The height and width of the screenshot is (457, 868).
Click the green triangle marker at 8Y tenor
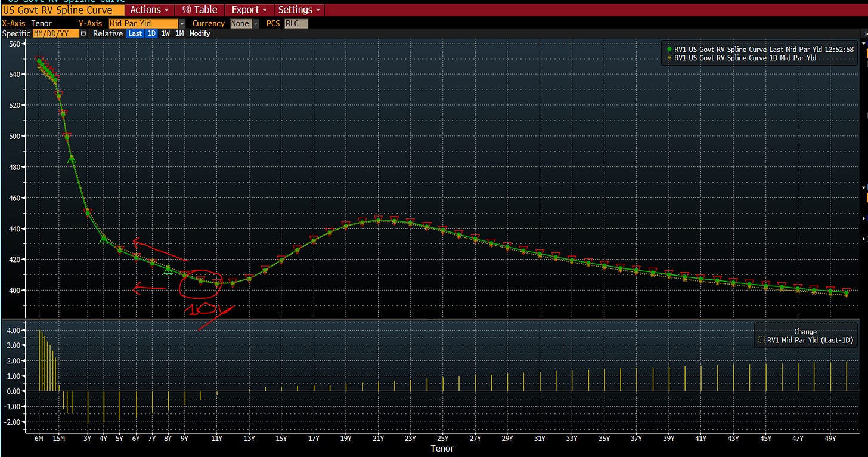168,270
